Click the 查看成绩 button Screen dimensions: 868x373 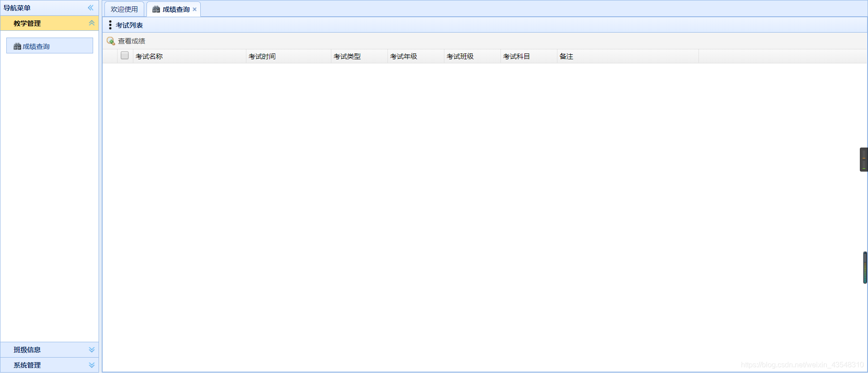[126, 41]
